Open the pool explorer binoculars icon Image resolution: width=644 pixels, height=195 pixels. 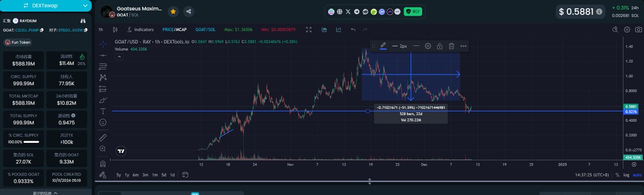point(83,21)
